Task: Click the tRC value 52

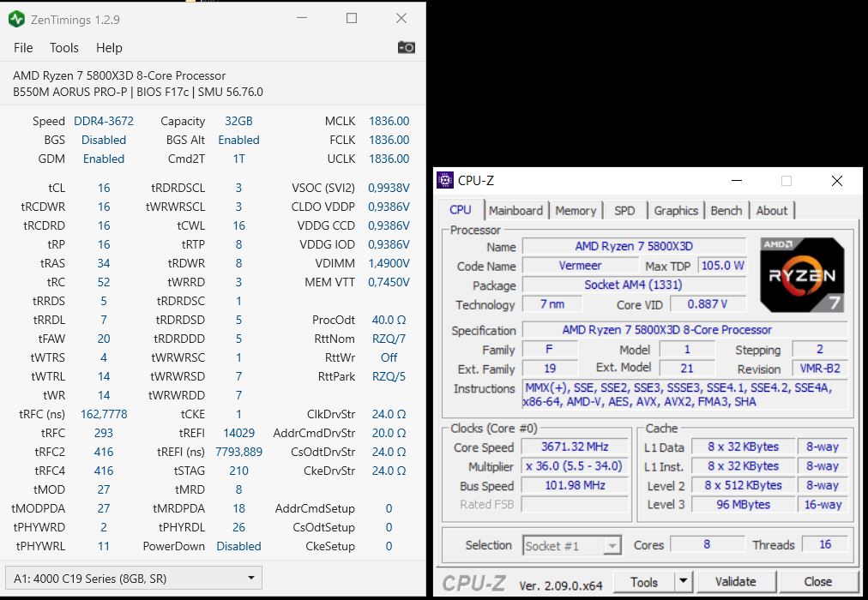Action: [104, 282]
